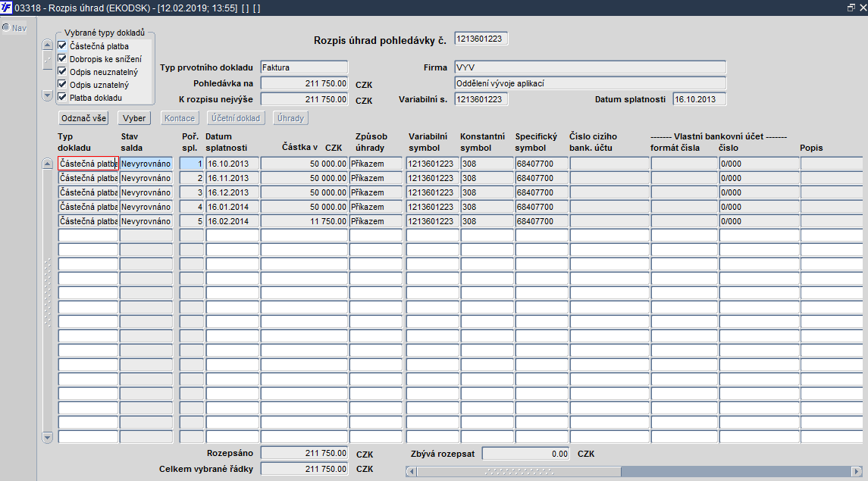Viewport: 868px width, 481px height.
Task: Disable the Odpis neuznatelný checkbox
Action: (x=63, y=71)
